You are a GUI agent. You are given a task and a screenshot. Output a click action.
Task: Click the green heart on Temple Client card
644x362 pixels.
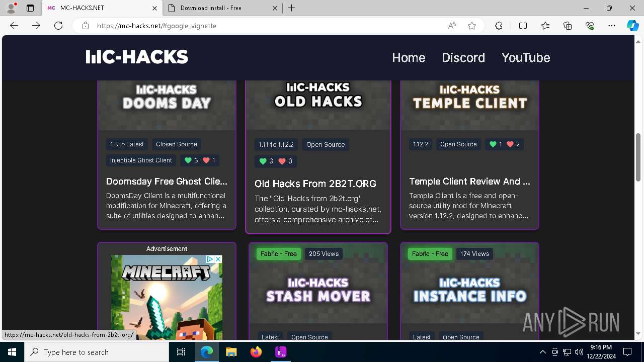click(x=493, y=144)
